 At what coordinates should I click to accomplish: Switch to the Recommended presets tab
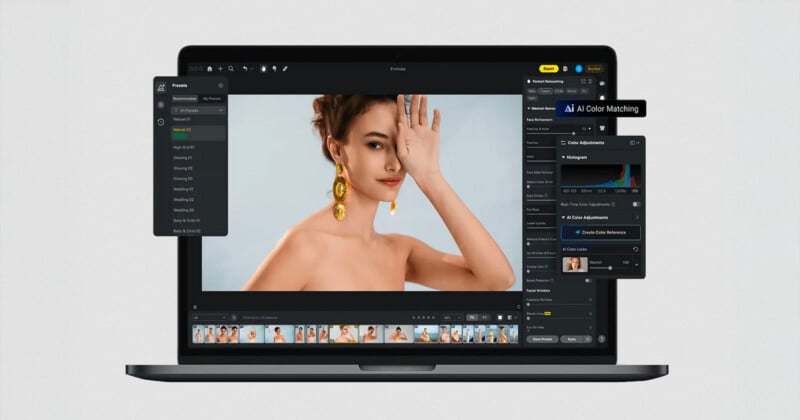click(185, 99)
